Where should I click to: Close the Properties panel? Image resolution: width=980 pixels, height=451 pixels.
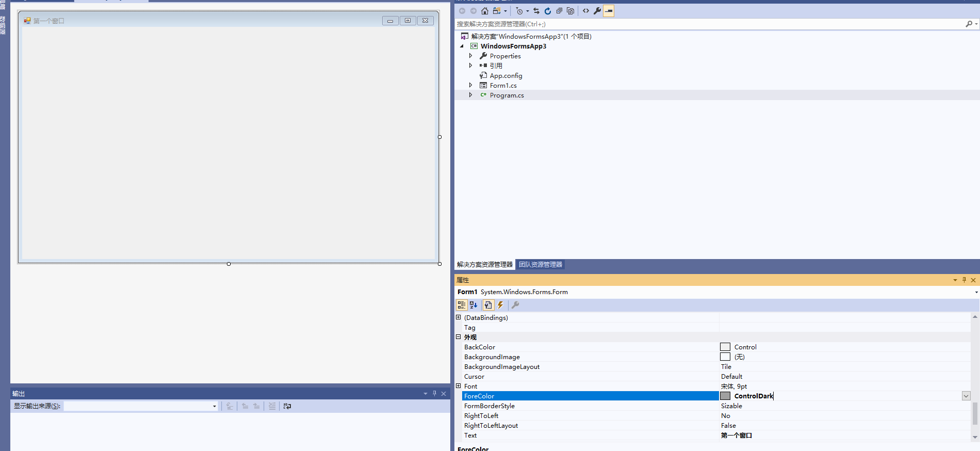pos(973,280)
